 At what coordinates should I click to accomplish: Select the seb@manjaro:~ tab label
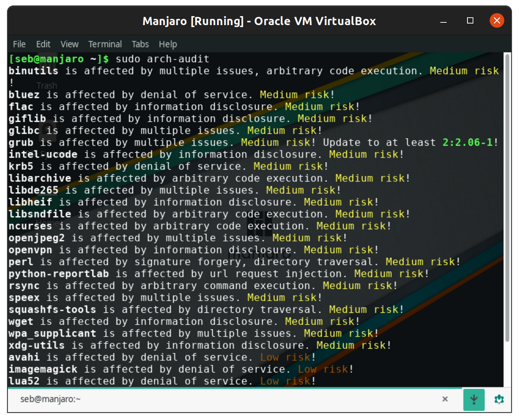tap(51, 399)
